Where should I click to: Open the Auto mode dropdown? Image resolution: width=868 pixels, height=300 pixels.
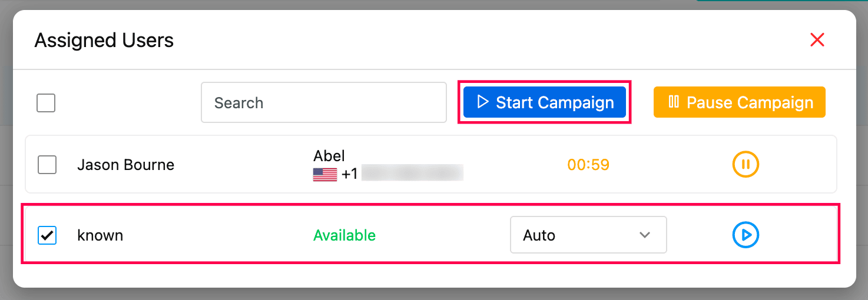coord(588,235)
